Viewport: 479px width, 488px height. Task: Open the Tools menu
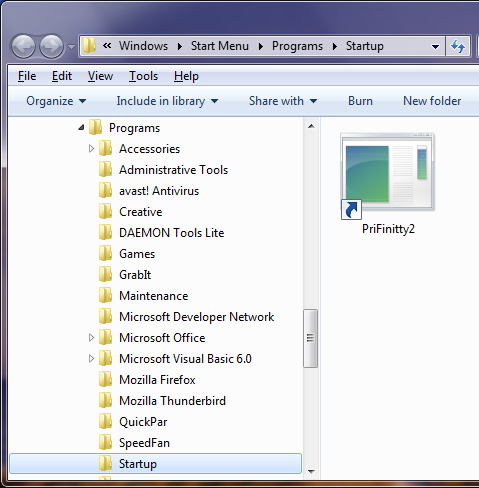pos(143,76)
